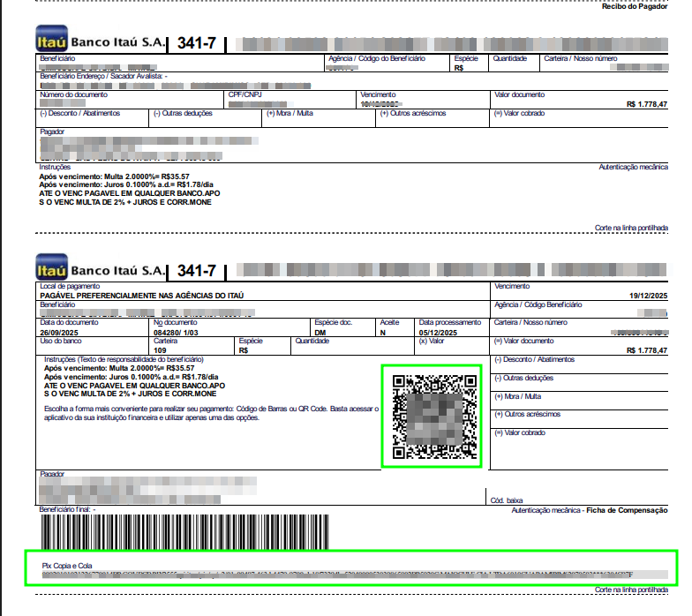Select document number 084280/ 1/03
692x616 pixels.
point(175,333)
